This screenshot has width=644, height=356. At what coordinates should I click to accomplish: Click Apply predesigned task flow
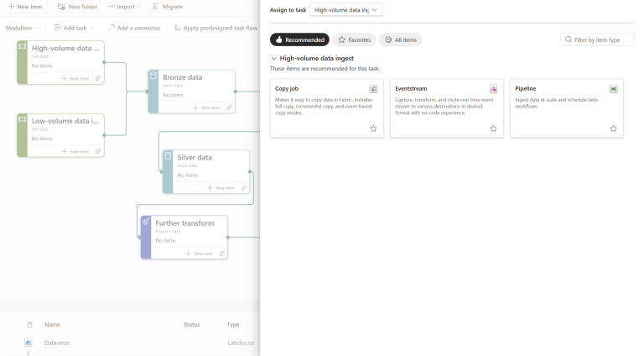click(x=216, y=28)
